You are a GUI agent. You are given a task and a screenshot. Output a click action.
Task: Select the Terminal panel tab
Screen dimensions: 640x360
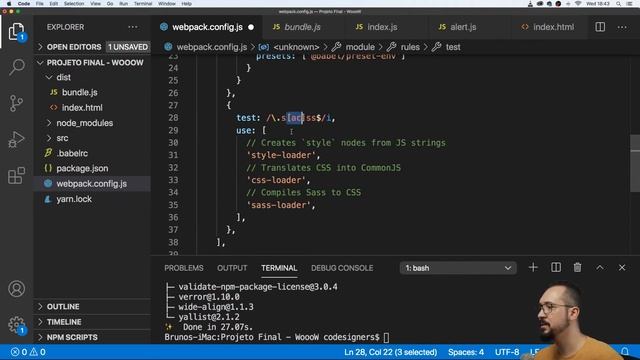pos(279,268)
